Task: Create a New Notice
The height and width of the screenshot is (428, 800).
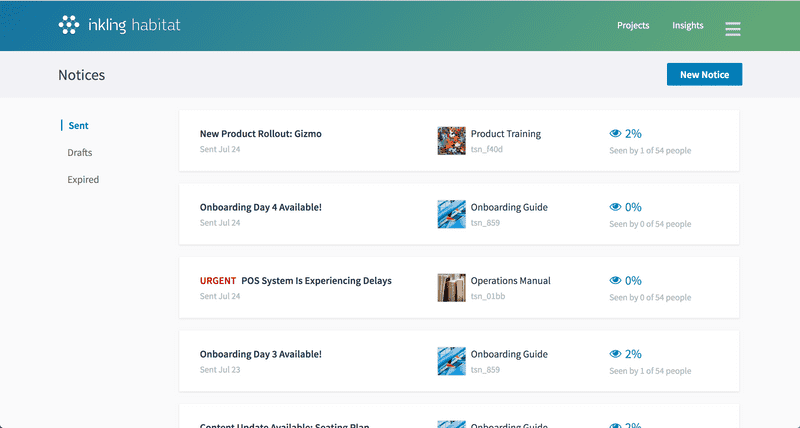Action: 705,74
